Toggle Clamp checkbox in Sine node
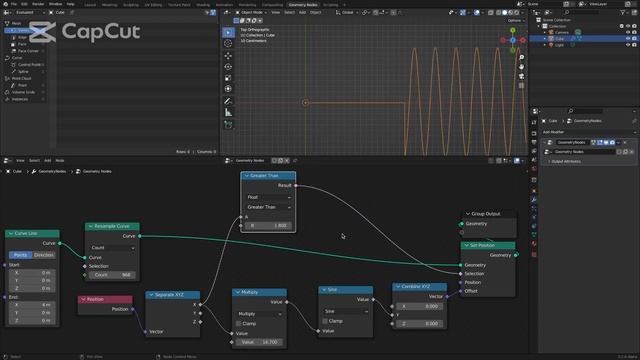 click(x=325, y=321)
